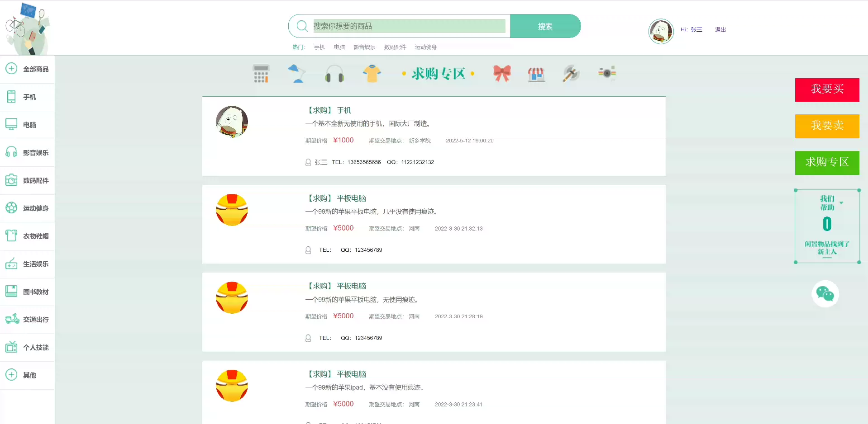Select 影音娱乐 sidebar category
This screenshot has width=868, height=424.
pyautogui.click(x=27, y=153)
